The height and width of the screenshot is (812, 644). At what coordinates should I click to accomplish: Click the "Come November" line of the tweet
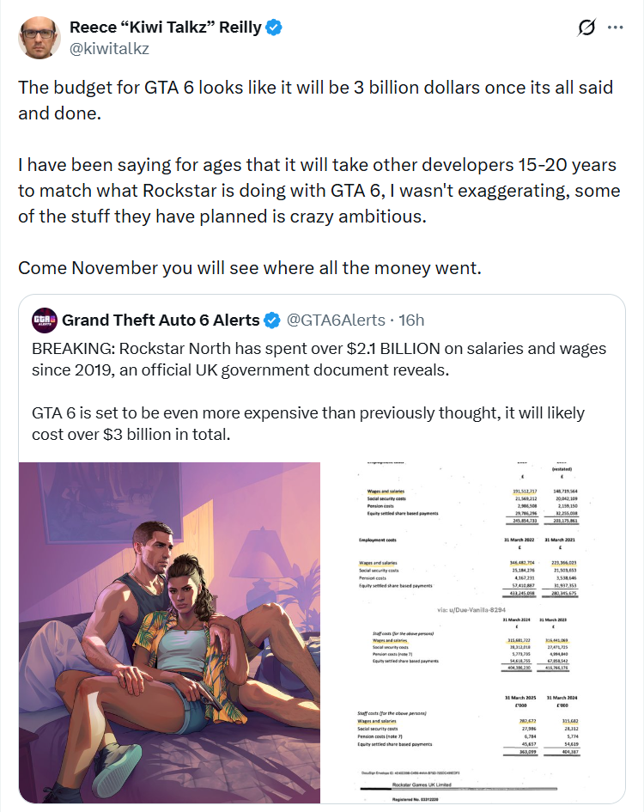[x=250, y=267]
